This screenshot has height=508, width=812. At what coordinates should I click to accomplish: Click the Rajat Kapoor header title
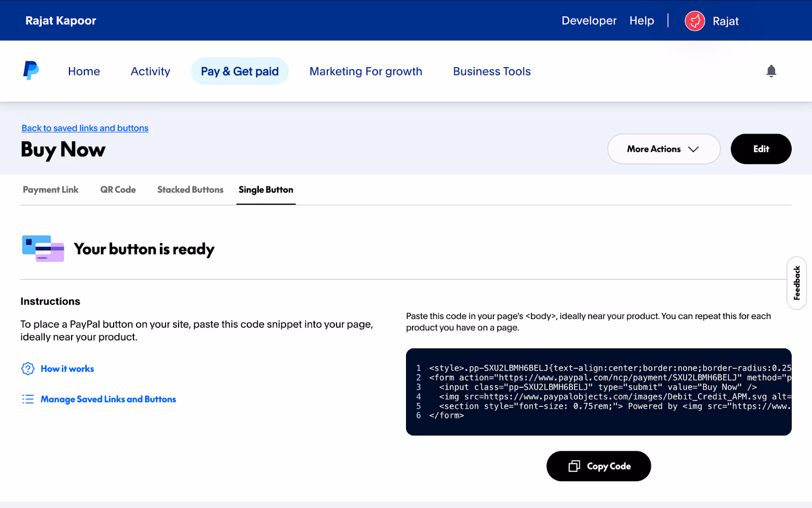pyautogui.click(x=61, y=21)
